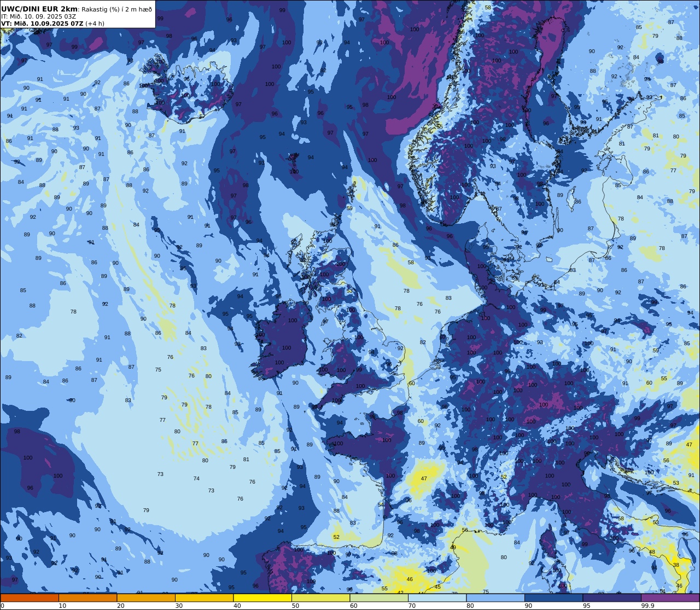Click the 'Rakastig (%) í 2 m hæð' label
The height and width of the screenshot is (610, 700).
pyautogui.click(x=116, y=9)
